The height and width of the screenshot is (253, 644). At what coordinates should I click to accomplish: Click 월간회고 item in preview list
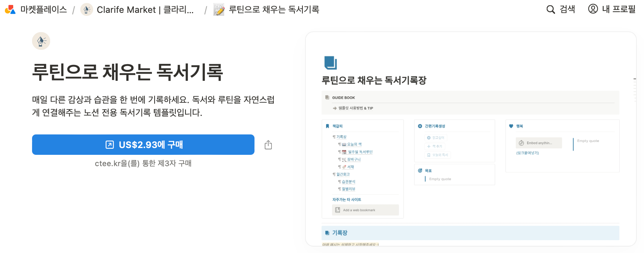click(x=343, y=174)
